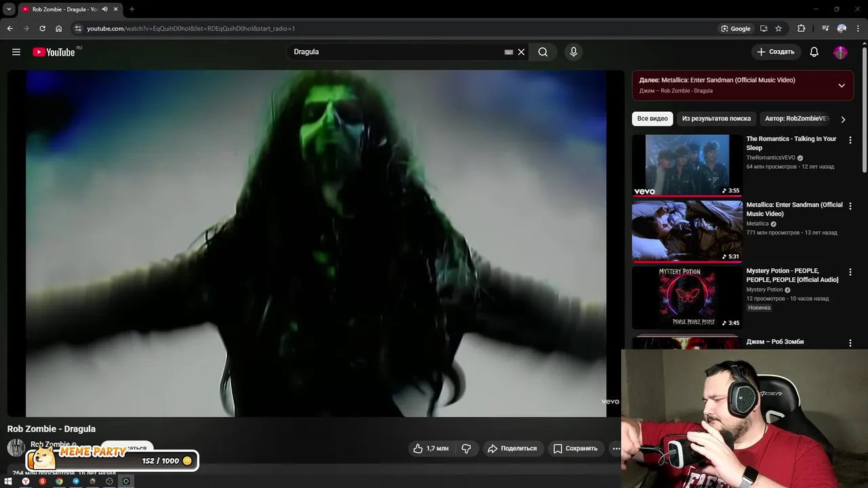Open YouTube notifications bell
Image resolution: width=868 pixels, height=488 pixels.
click(x=814, y=52)
